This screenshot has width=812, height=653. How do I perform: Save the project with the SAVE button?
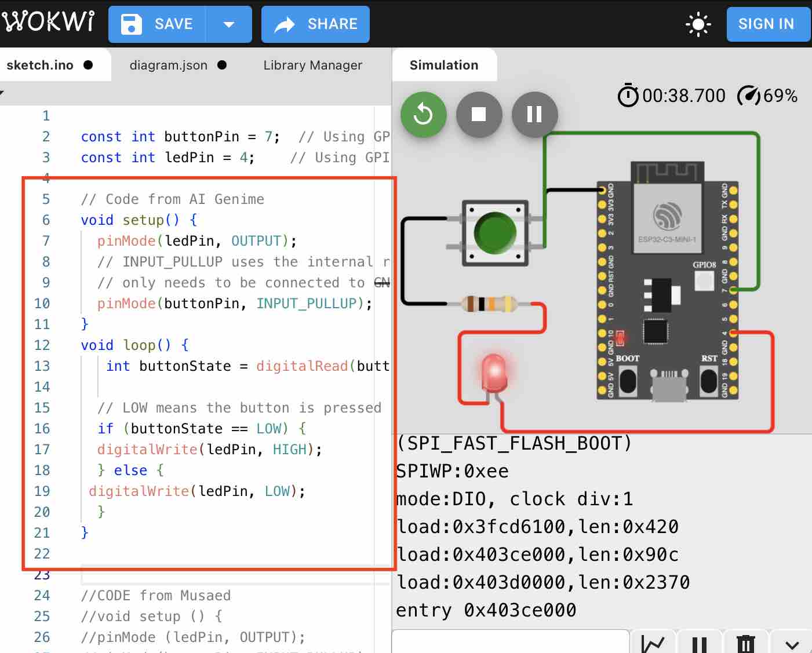click(x=156, y=24)
